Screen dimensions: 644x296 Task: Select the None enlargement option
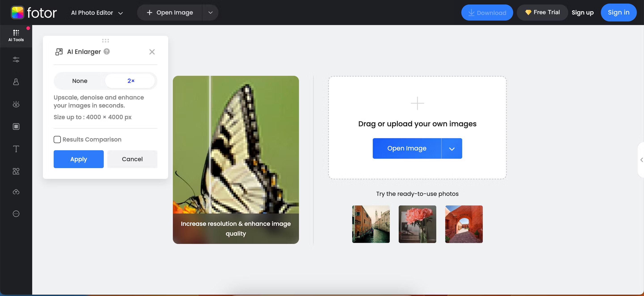(80, 81)
